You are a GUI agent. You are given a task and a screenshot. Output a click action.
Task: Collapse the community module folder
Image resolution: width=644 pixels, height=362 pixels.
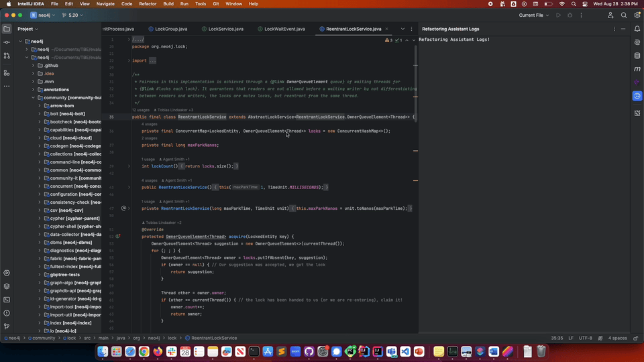[x=32, y=97]
